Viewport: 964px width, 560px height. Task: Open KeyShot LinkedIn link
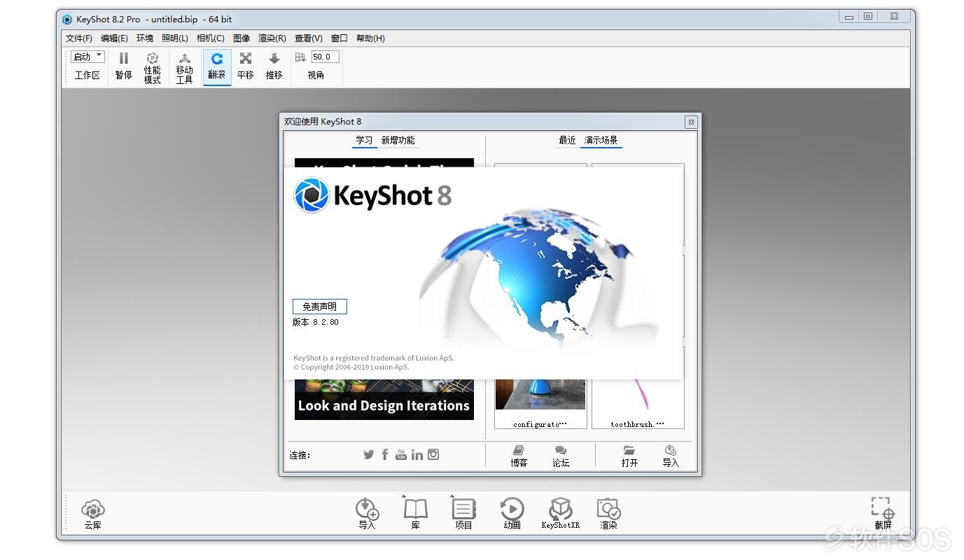tap(417, 454)
